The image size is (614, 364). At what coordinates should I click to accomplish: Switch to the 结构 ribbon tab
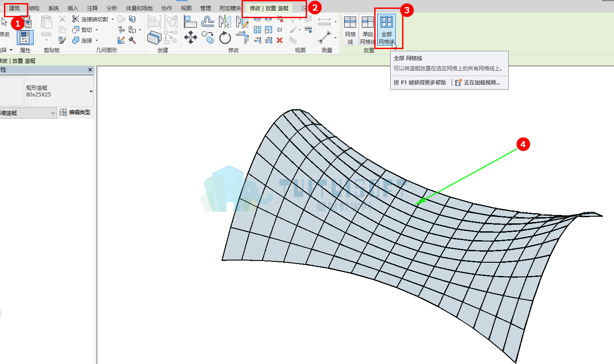[34, 8]
